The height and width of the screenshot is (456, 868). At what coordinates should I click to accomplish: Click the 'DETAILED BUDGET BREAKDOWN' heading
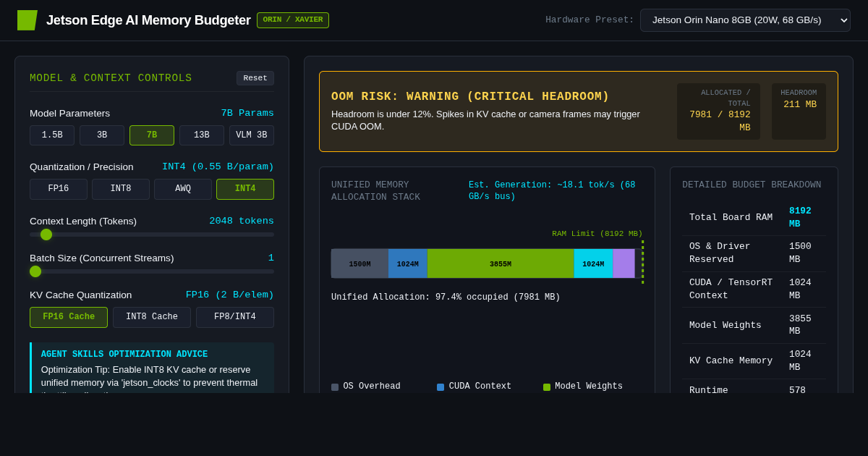click(752, 185)
